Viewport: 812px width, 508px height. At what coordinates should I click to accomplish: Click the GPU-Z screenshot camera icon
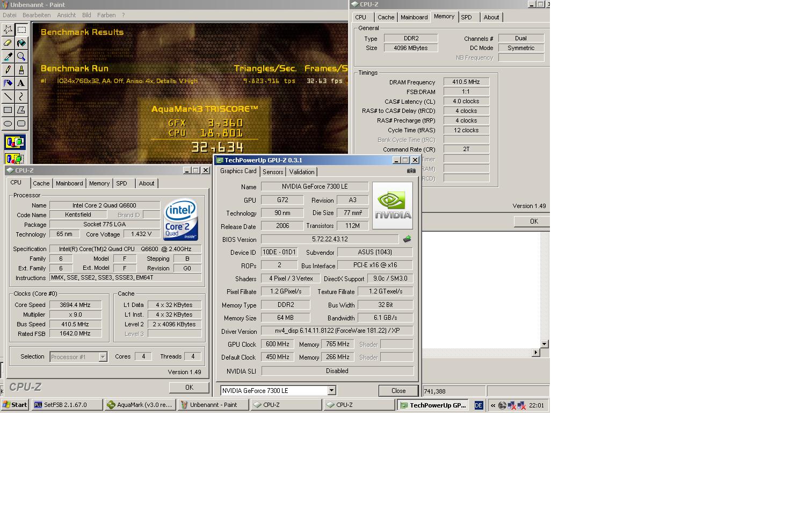(x=411, y=171)
